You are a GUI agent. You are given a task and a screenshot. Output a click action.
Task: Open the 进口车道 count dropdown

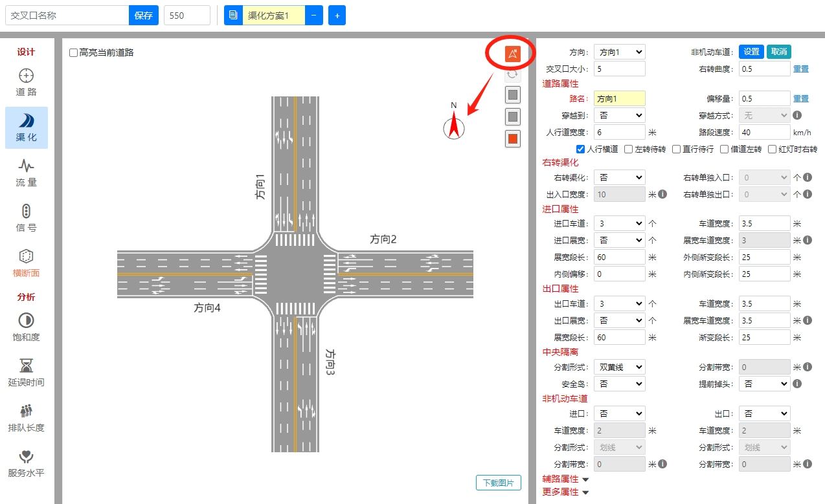coord(619,223)
